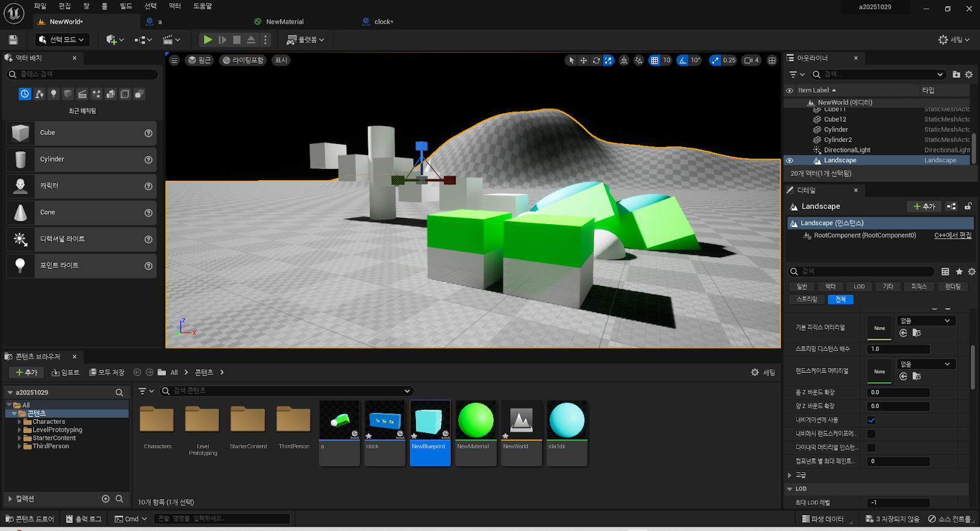Open the viewport hamburger options menu
The image size is (980, 531).
[175, 60]
